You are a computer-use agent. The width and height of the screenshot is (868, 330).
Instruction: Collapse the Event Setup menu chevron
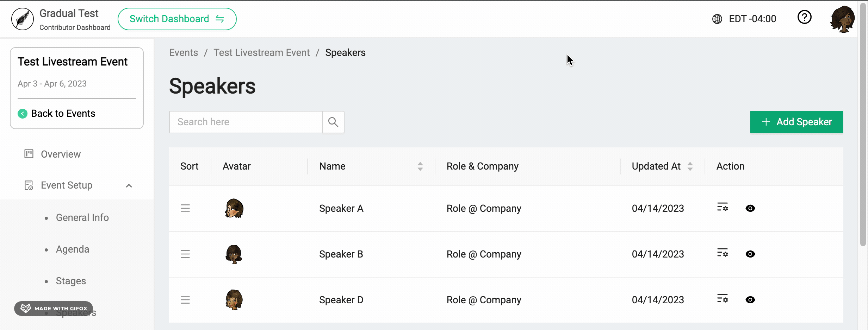click(129, 186)
